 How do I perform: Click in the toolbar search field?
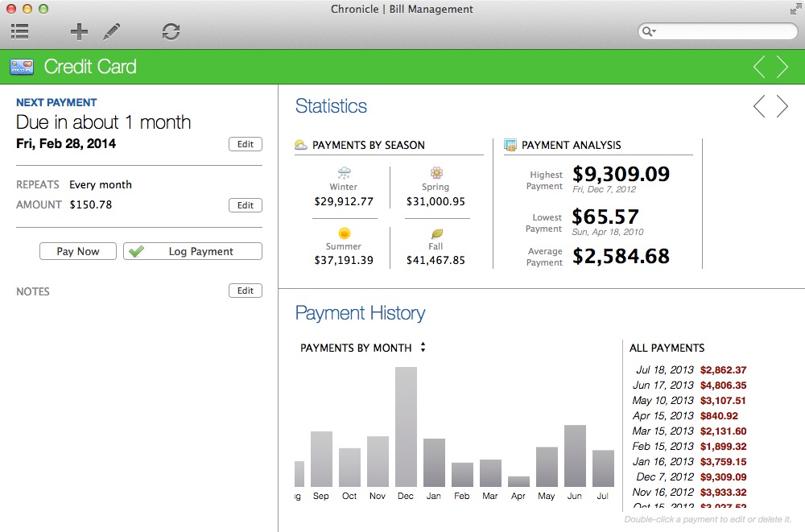coord(724,31)
